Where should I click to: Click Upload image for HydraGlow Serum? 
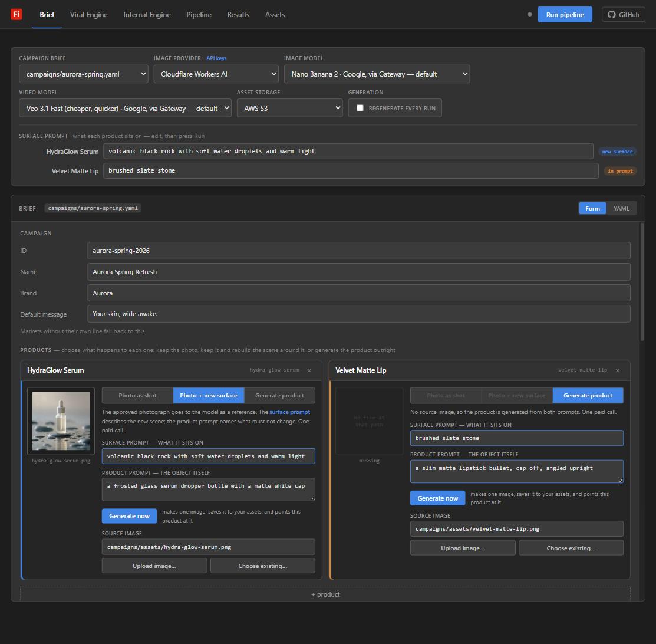[154, 566]
